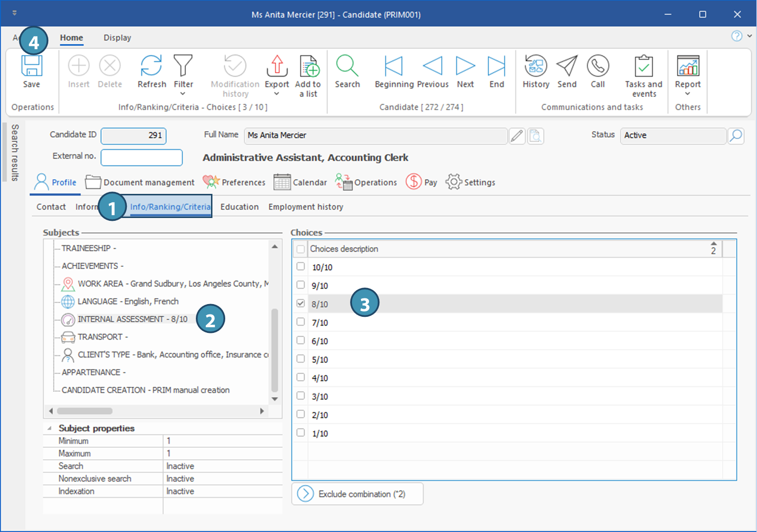Open the Education sub-tab

pyautogui.click(x=239, y=207)
